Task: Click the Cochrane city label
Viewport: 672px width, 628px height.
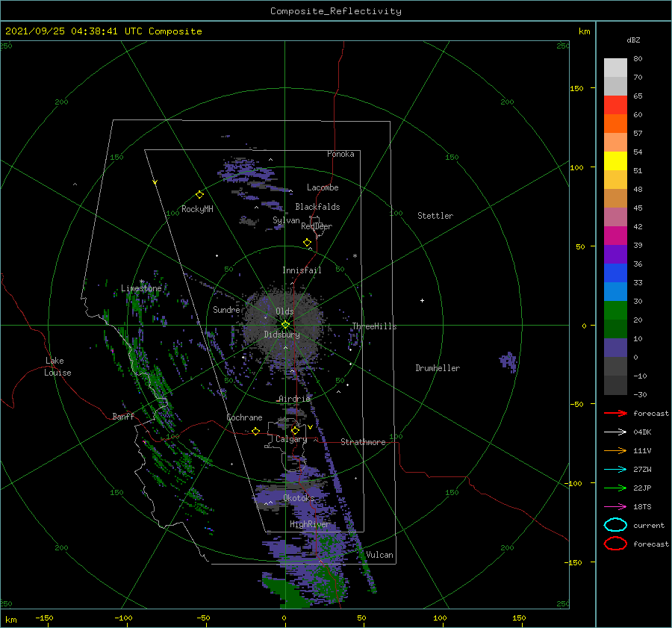Action: 244,417
